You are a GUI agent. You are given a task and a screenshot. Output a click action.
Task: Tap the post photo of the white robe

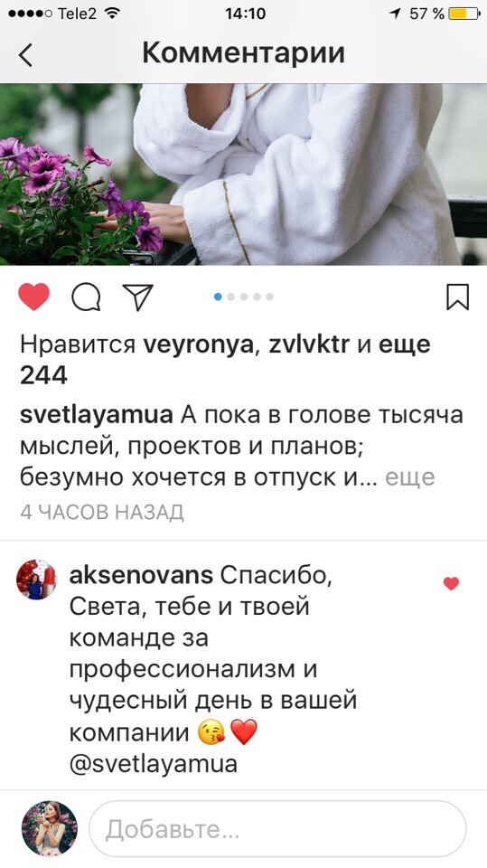click(x=244, y=175)
